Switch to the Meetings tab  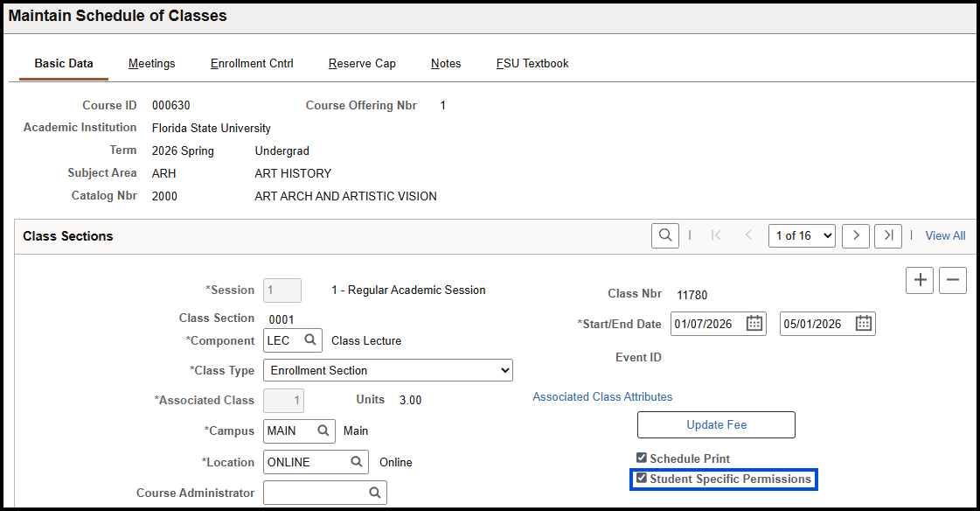(151, 63)
